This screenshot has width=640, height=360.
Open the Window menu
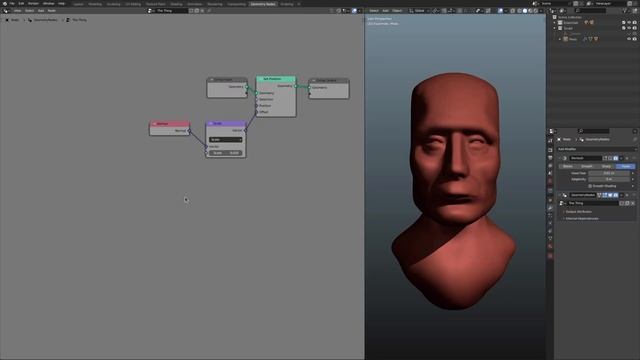coord(49,4)
